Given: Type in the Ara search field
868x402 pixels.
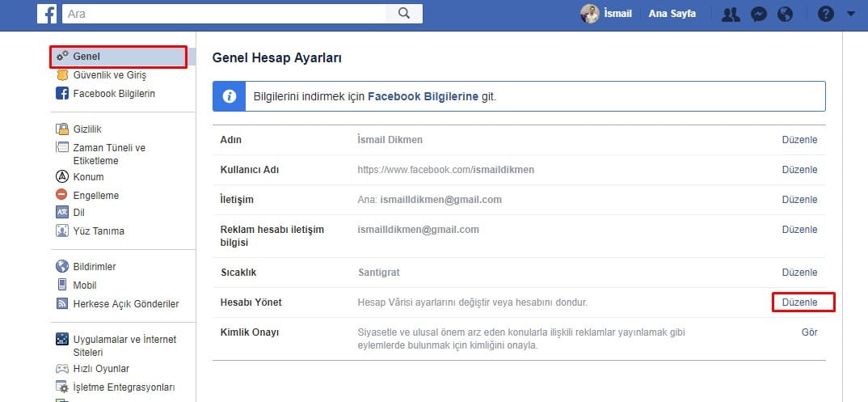Looking at the screenshot, I should (x=226, y=14).
